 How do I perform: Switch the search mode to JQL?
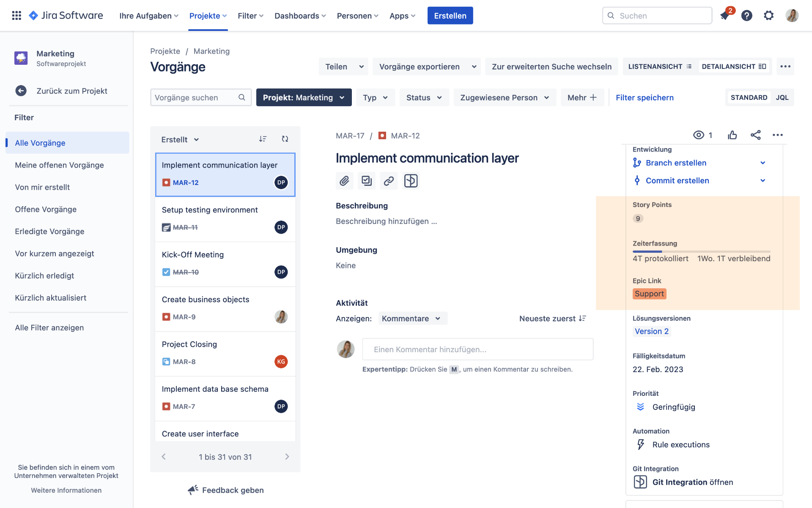click(782, 97)
